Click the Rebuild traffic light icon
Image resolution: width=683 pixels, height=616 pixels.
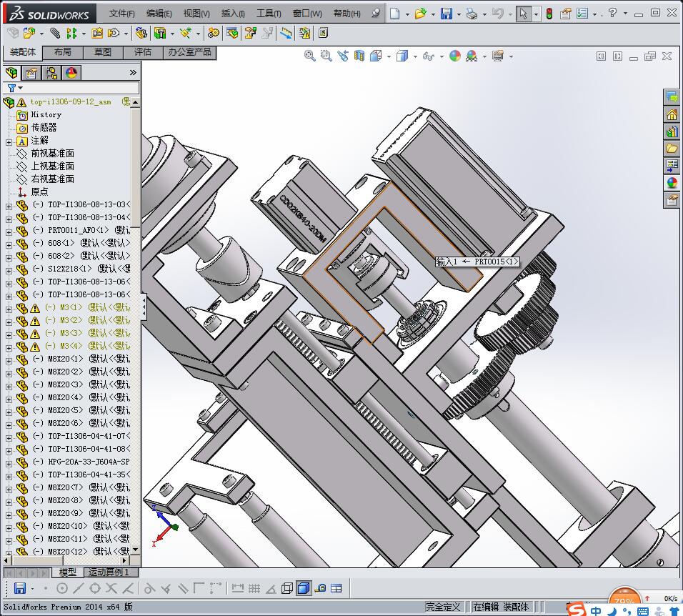pyautogui.click(x=549, y=14)
